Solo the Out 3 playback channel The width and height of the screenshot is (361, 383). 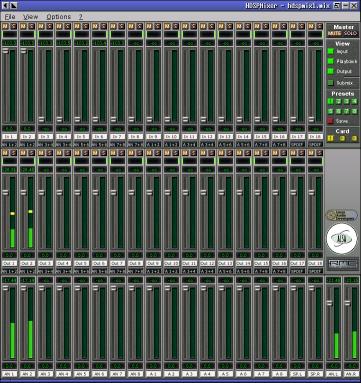(x=49, y=153)
